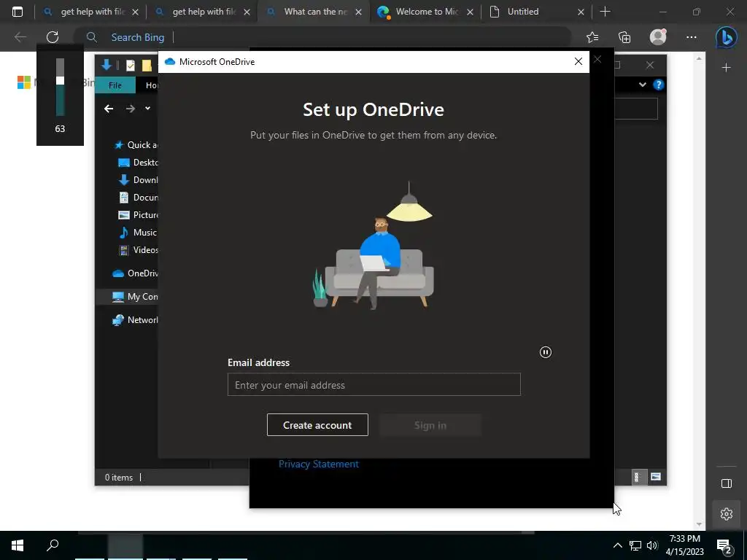Open Edge Favorites star icon
747x560 pixels.
[x=592, y=37]
